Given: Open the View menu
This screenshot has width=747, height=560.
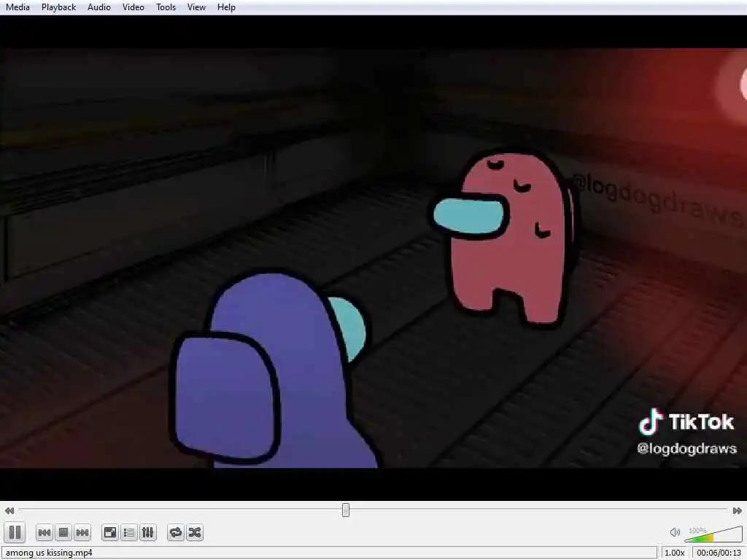Looking at the screenshot, I should [x=196, y=7].
